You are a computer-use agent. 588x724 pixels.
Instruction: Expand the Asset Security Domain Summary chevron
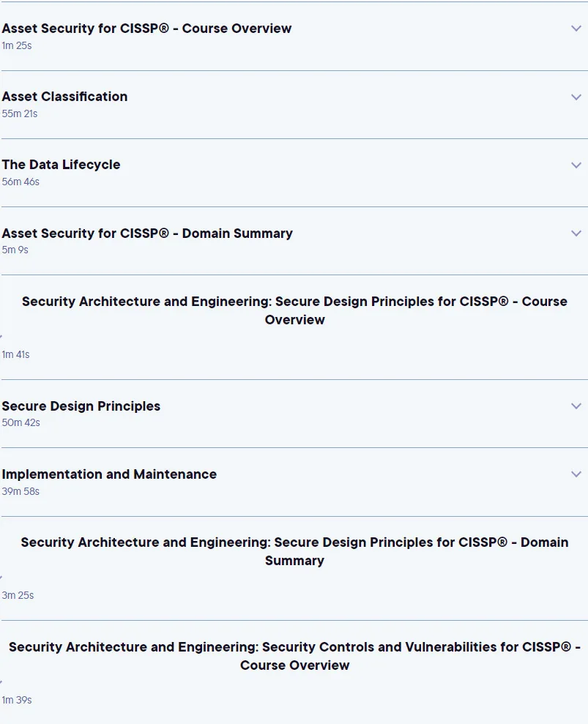click(x=576, y=234)
